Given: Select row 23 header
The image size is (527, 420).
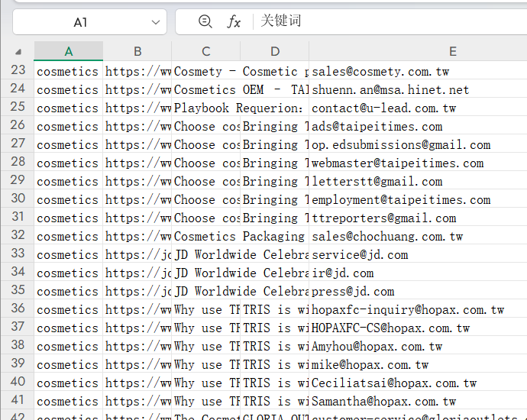Looking at the screenshot, I should pyautogui.click(x=18, y=70).
